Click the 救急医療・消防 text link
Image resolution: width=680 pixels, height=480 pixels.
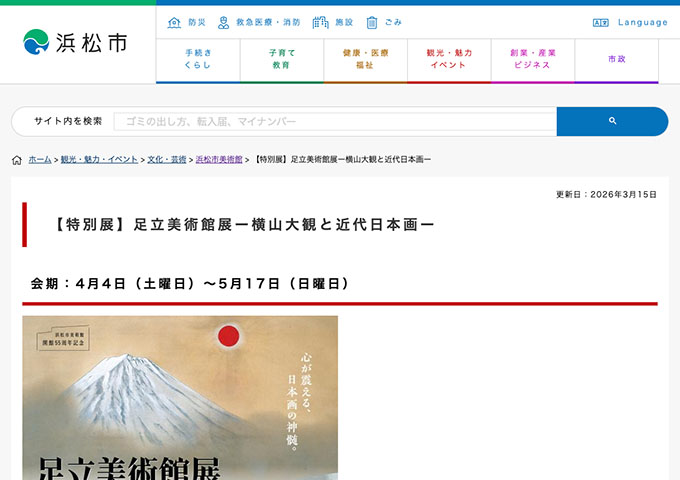click(x=268, y=22)
